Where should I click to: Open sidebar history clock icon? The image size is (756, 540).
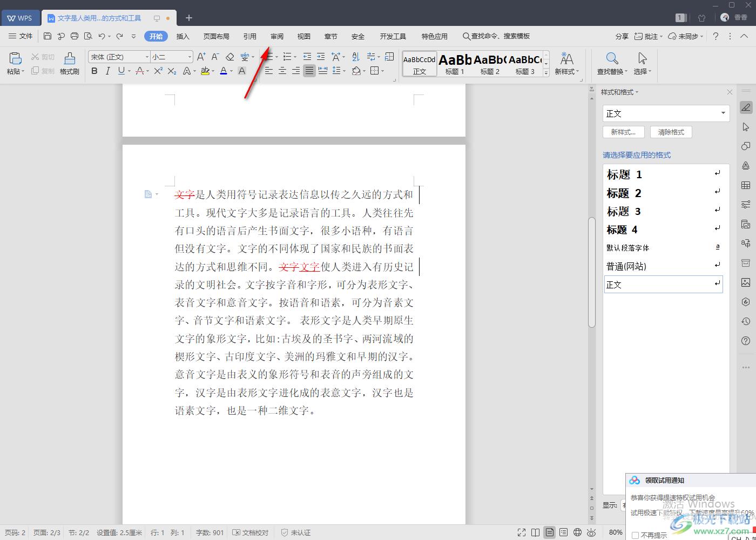(746, 321)
